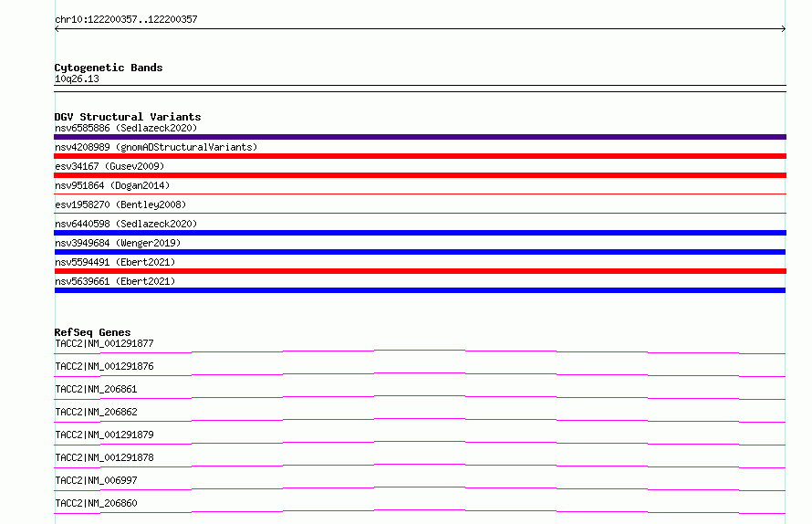Click the red bar under esv34167

420,175
